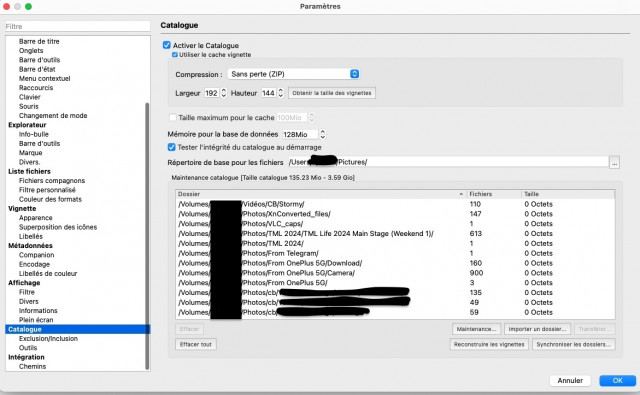Select the Info-bulle item
640x395 pixels.
[x=34, y=134]
